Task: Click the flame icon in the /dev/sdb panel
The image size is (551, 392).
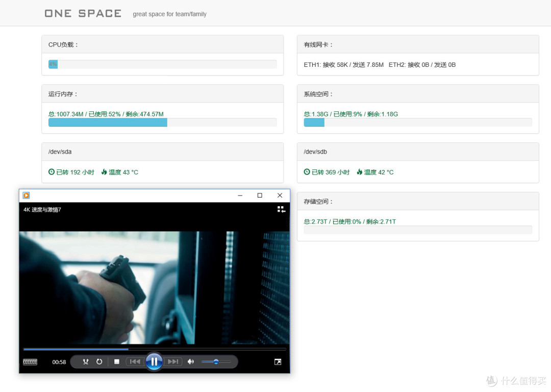Action: [x=360, y=172]
